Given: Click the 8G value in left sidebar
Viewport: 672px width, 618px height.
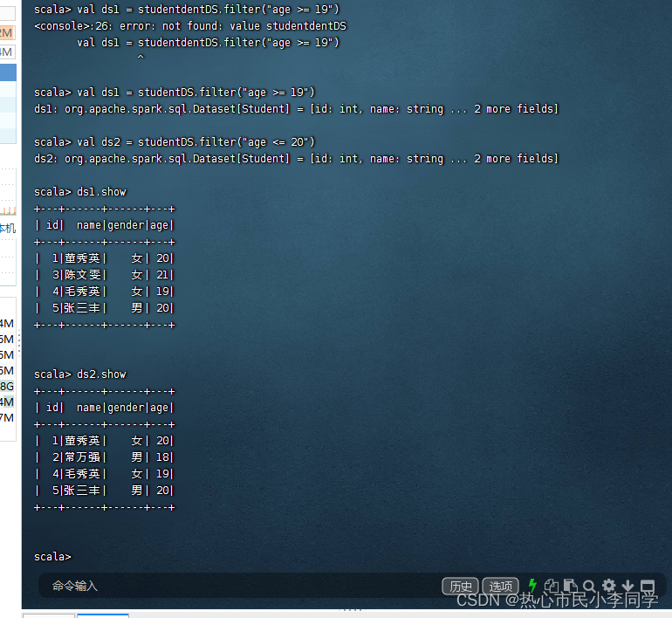Looking at the screenshot, I should [x=7, y=387].
